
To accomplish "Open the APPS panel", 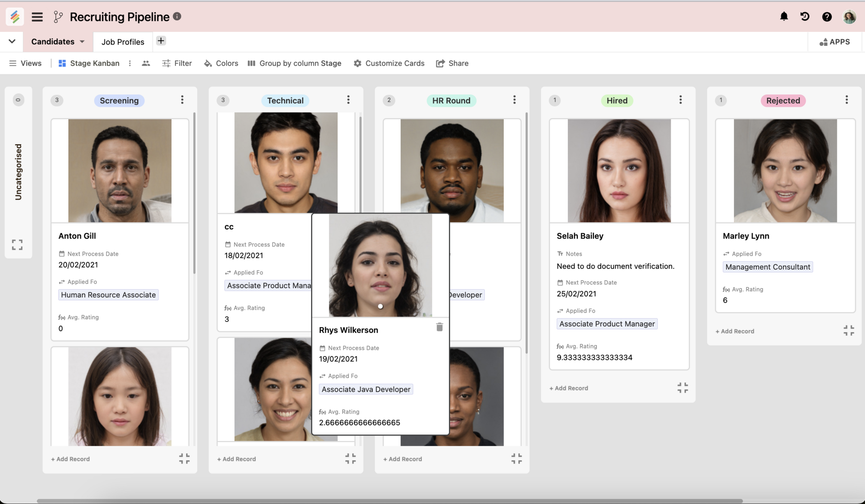I will click(x=835, y=41).
